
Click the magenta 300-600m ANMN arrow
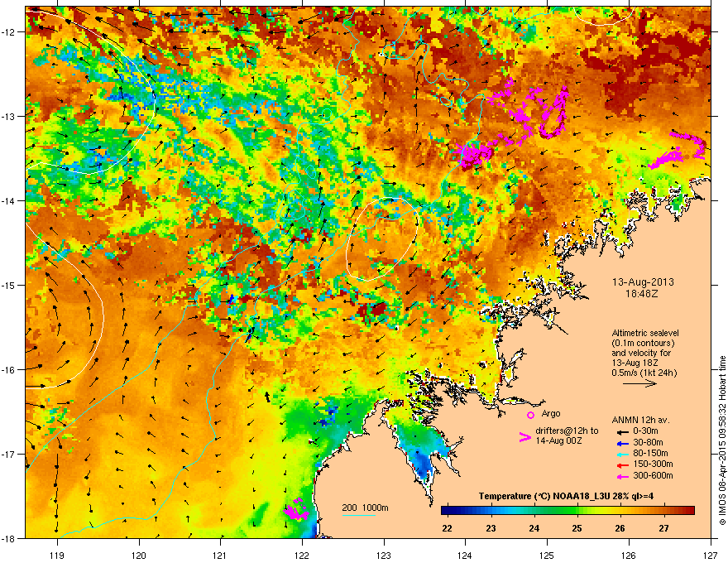coord(621,476)
